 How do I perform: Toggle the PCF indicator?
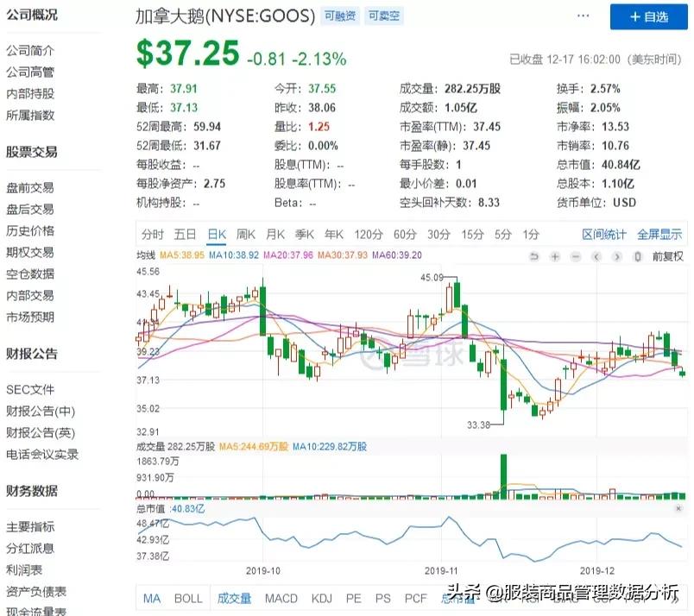[415, 599]
